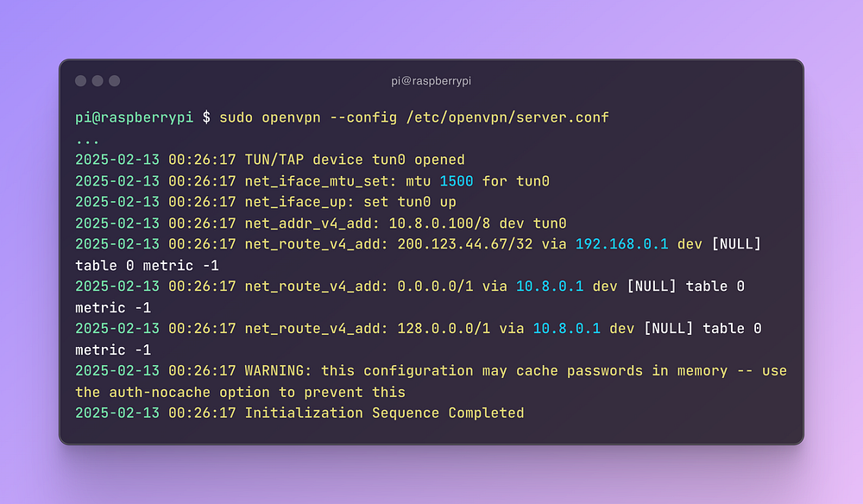Screen dimensions: 863x504
Task: Click the green pi@raspberrypi prompt
Action: tap(135, 117)
